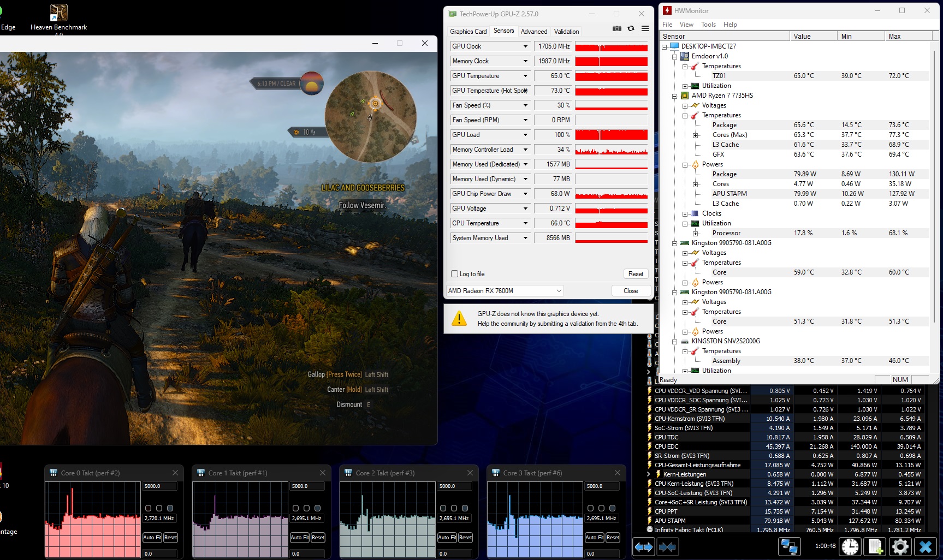Image resolution: width=943 pixels, height=560 pixels.
Task: Click the Core 1 Takt window icon
Action: (x=201, y=473)
